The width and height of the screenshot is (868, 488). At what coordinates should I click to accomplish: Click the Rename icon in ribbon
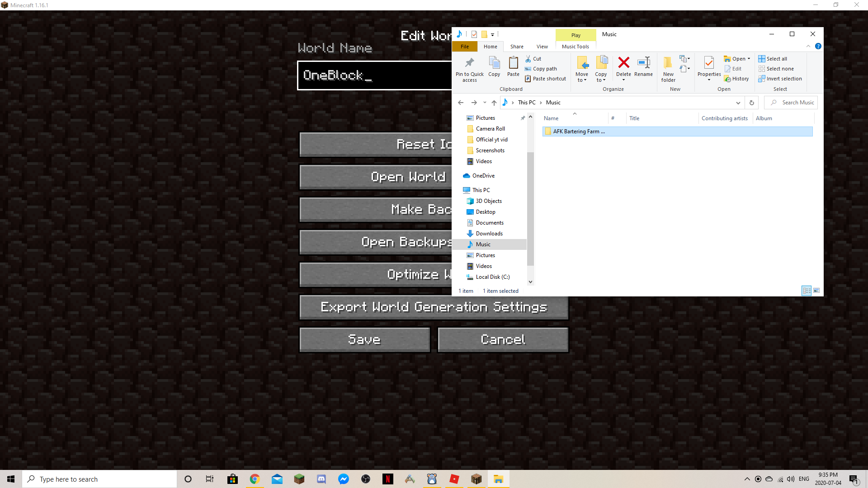coord(643,63)
